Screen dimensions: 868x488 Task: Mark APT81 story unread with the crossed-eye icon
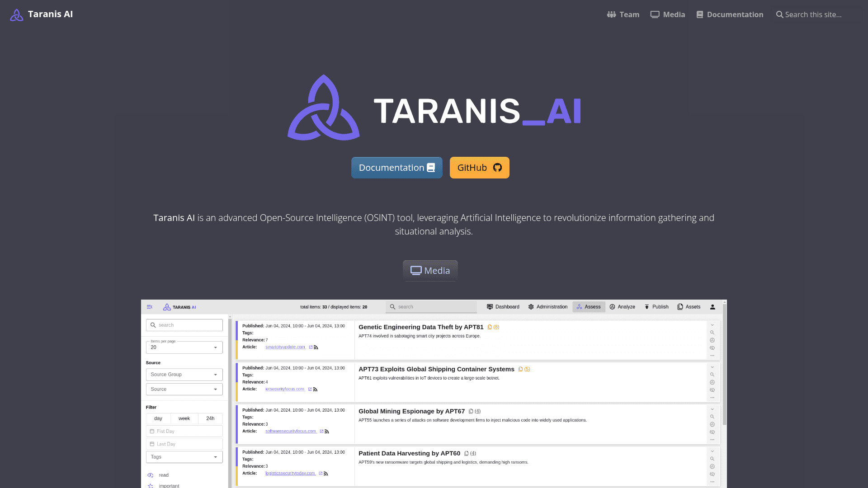coord(712,348)
